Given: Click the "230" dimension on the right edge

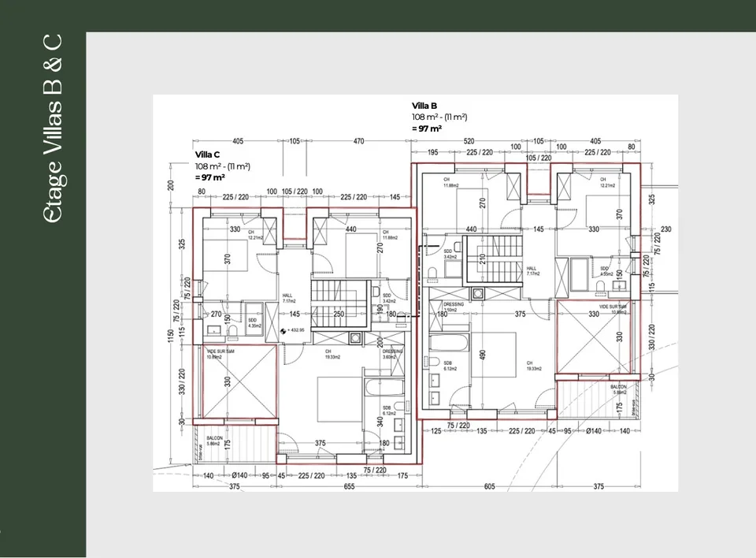Looking at the screenshot, I should [666, 229].
